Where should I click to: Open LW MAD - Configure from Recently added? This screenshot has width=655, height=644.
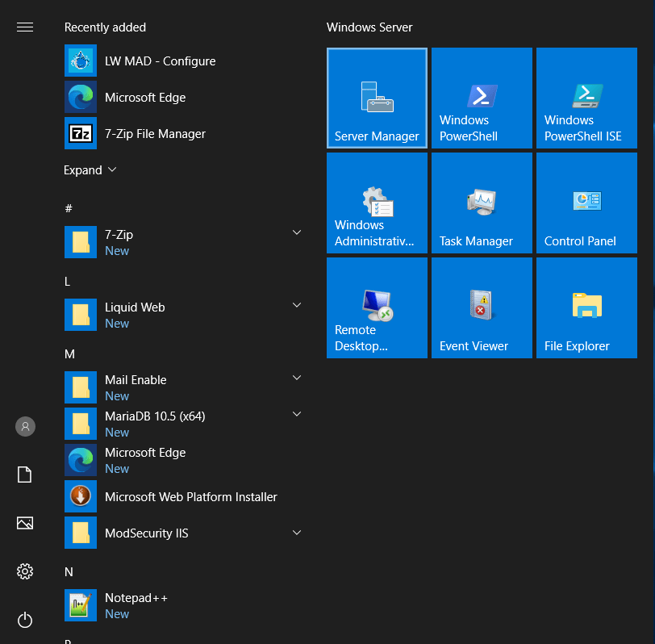(x=184, y=61)
